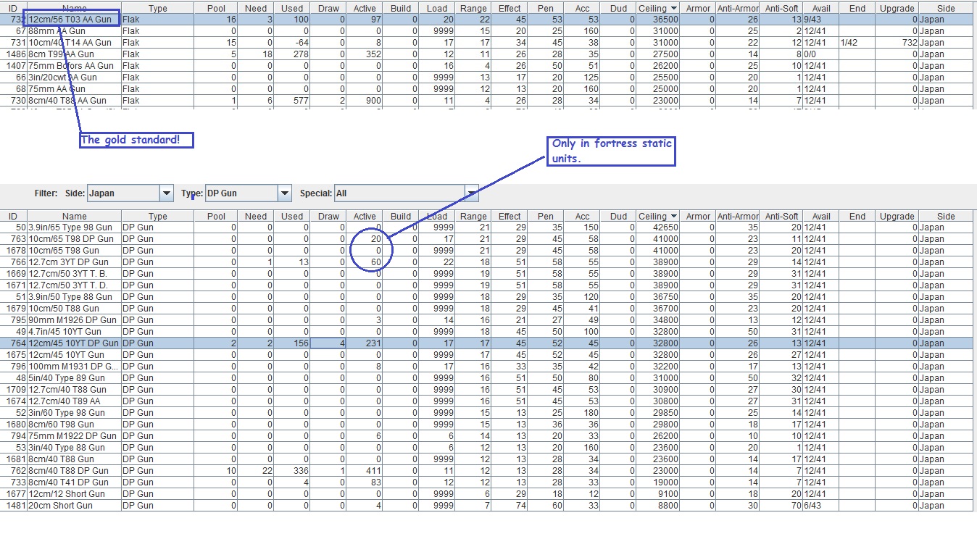
Task: Sort the Flak table by Range header
Action: point(473,8)
